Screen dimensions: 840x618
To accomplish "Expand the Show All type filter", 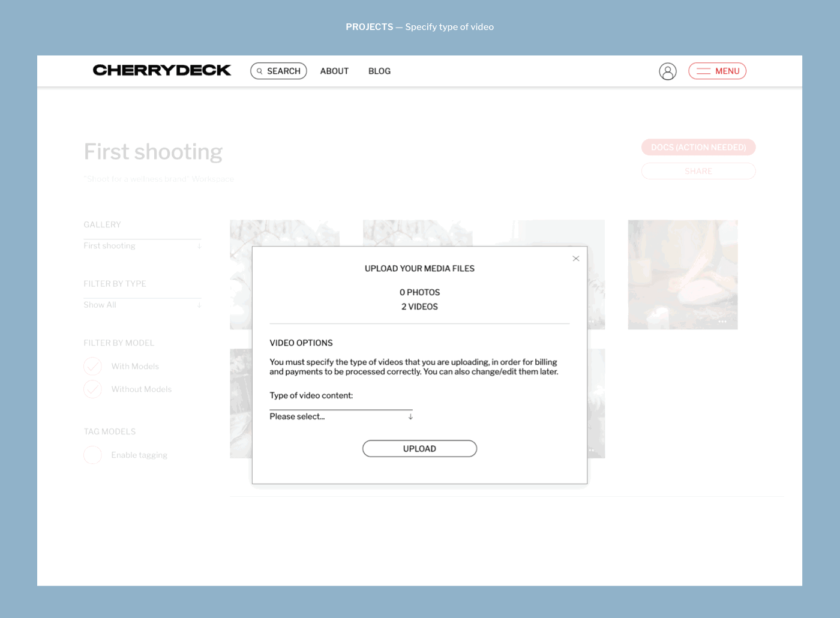I will pos(142,305).
